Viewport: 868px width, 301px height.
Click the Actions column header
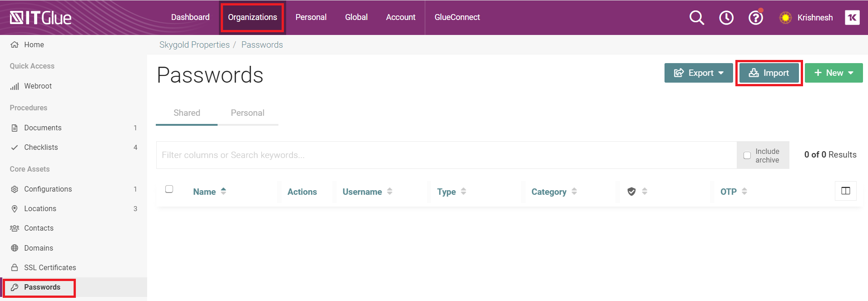(x=302, y=192)
